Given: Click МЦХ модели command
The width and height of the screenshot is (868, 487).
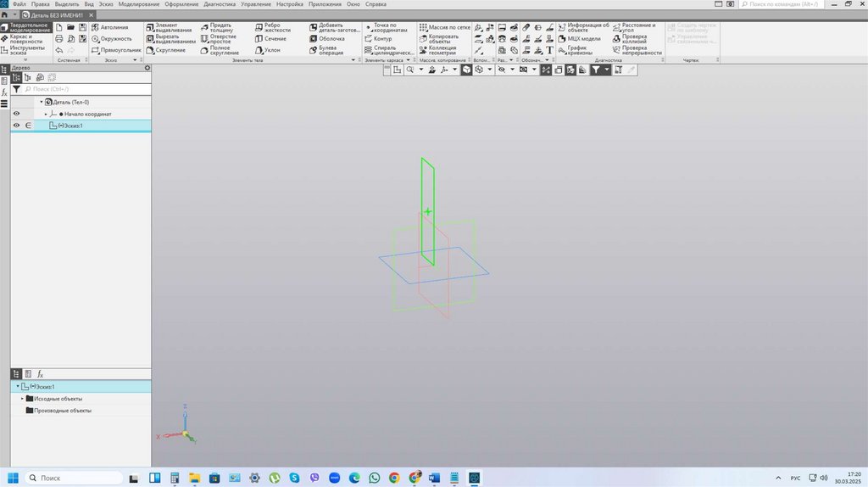Looking at the screenshot, I should pos(579,39).
